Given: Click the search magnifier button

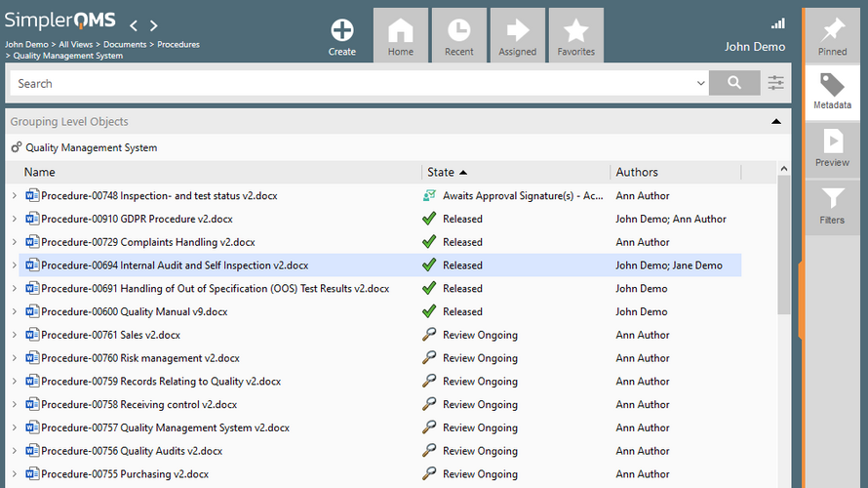Looking at the screenshot, I should tap(734, 84).
